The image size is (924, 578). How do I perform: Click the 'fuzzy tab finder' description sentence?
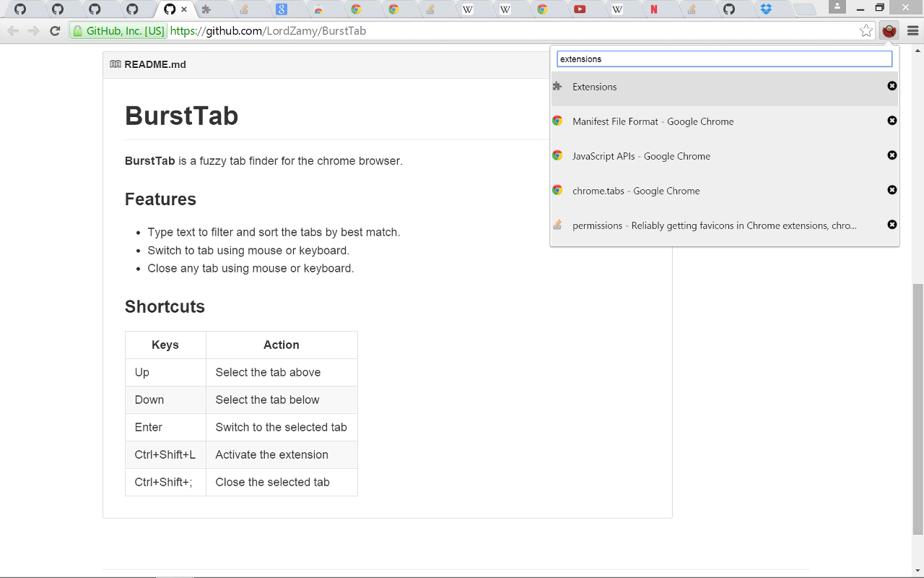pyautogui.click(x=263, y=160)
